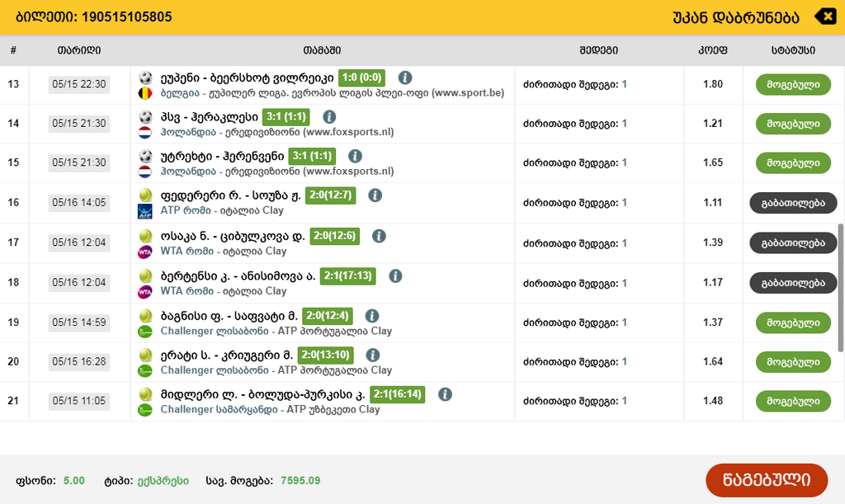Image resolution: width=845 pixels, height=504 pixels.
Task: Click tennis ball icon in row 19
Action: click(145, 315)
